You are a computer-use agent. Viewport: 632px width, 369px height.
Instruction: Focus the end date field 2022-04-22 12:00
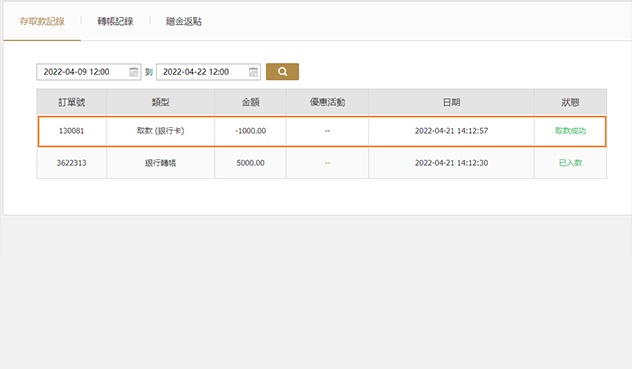[208, 72]
